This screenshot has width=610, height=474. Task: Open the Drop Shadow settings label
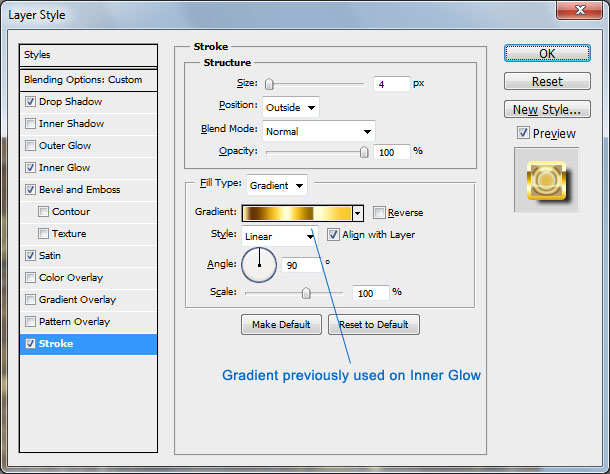(70, 102)
